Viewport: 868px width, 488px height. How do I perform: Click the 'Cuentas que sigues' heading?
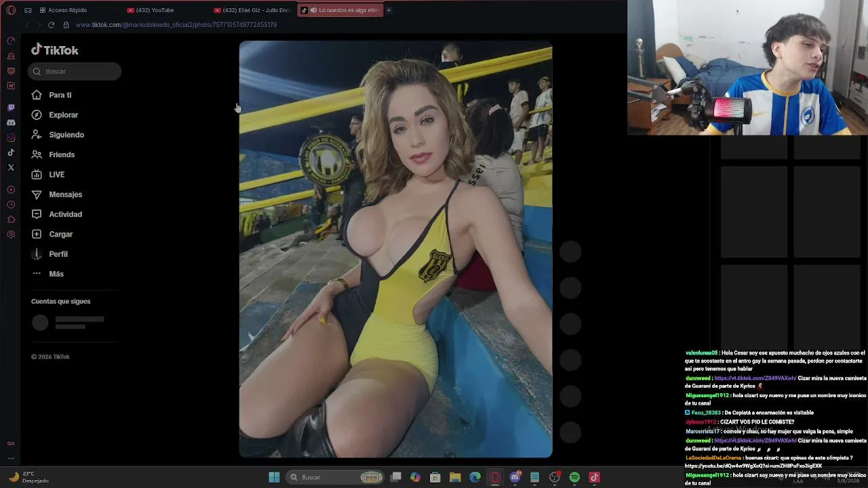pos(60,302)
